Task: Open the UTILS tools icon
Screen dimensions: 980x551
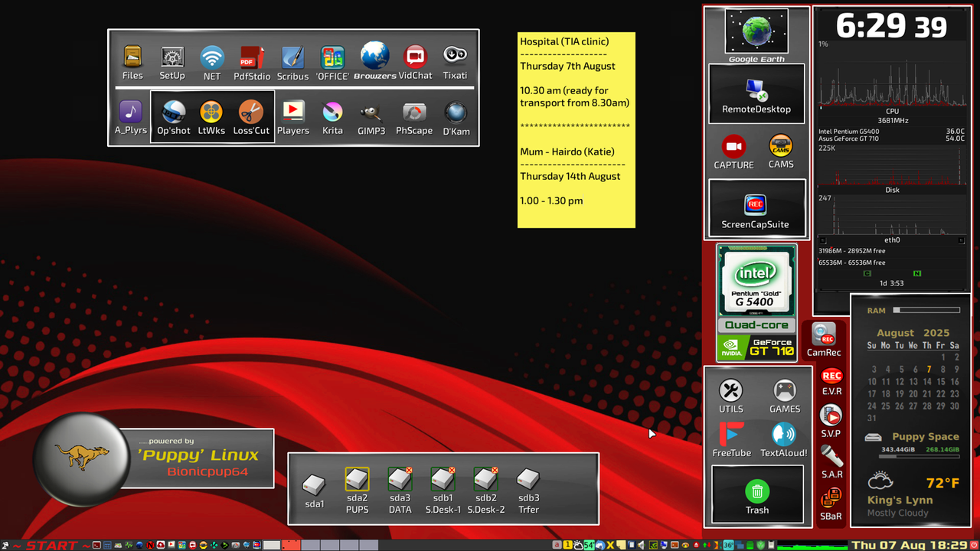Action: coord(731,391)
